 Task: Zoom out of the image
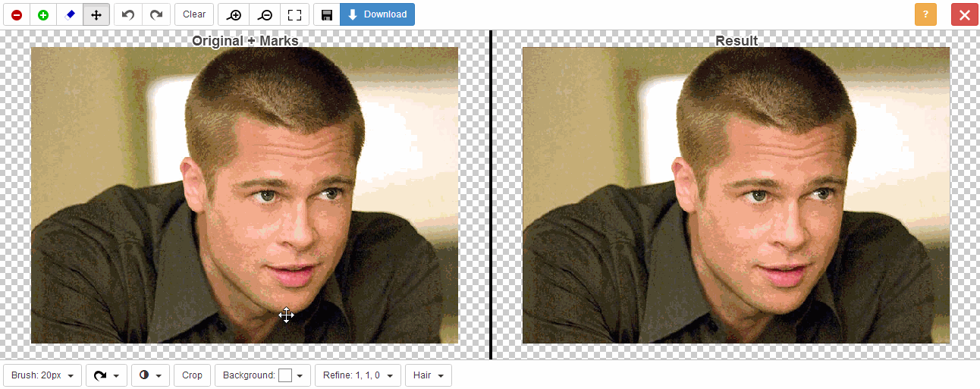pos(265,14)
